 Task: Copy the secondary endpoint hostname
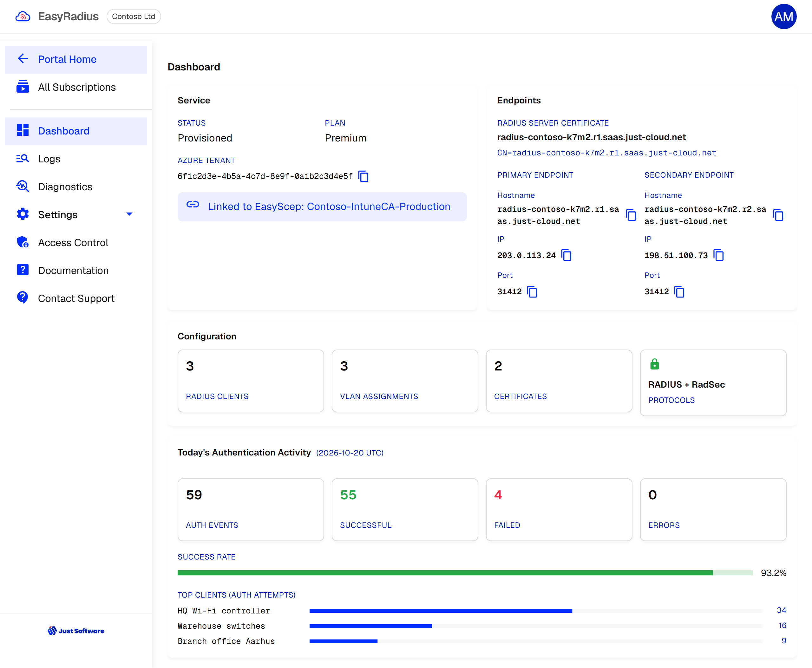(x=778, y=215)
